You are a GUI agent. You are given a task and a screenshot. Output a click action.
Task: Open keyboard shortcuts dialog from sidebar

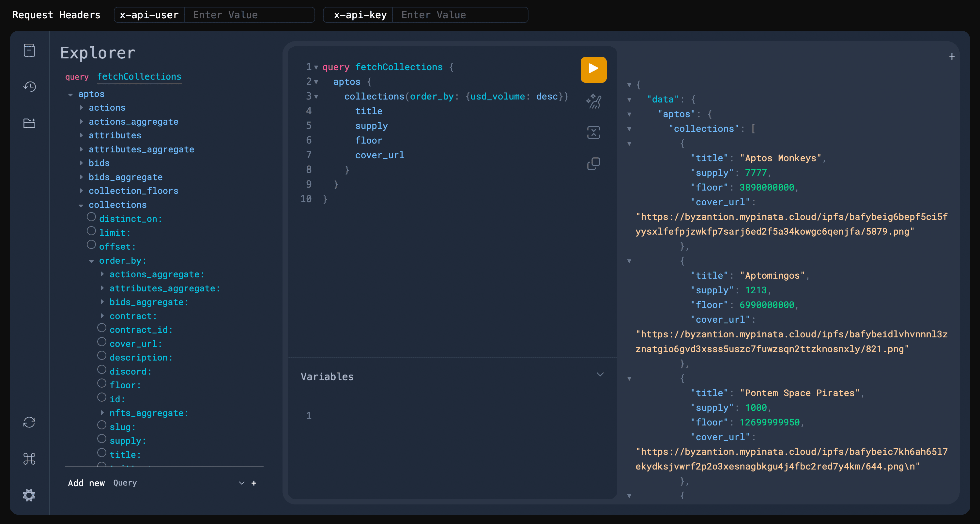29,458
